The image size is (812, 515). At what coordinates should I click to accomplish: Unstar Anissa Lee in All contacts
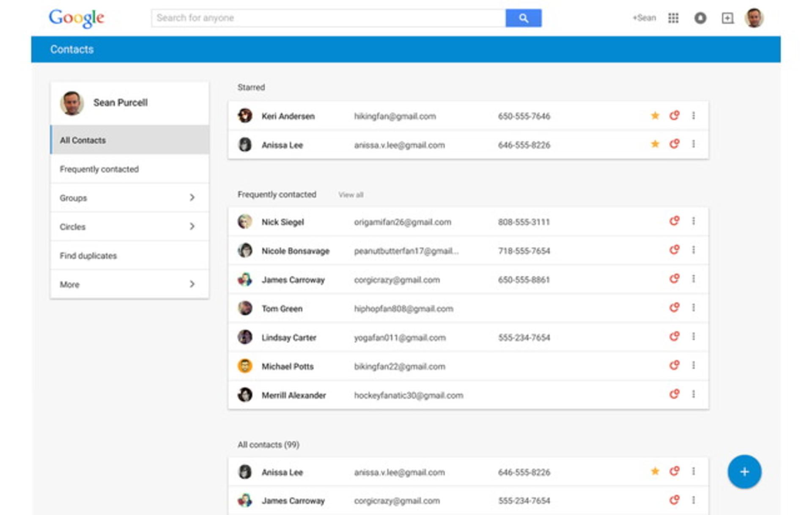[x=655, y=471]
